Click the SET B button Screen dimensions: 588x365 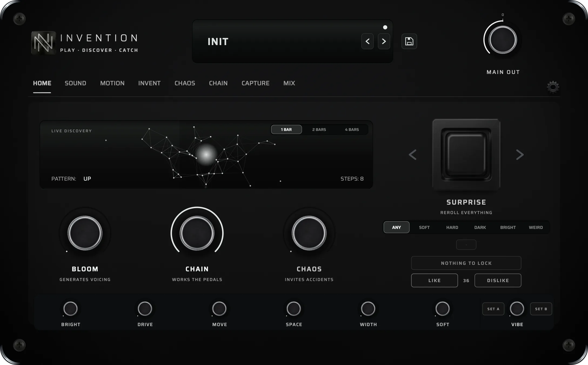pos(541,309)
